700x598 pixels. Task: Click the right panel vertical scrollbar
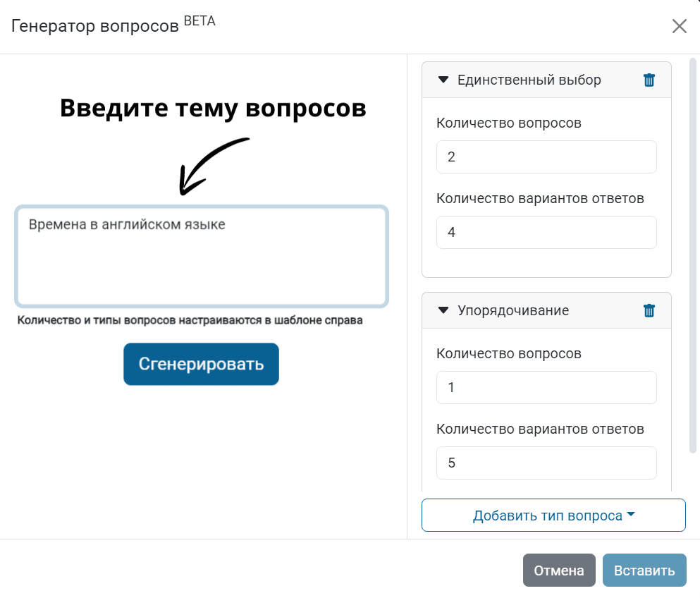point(694,255)
